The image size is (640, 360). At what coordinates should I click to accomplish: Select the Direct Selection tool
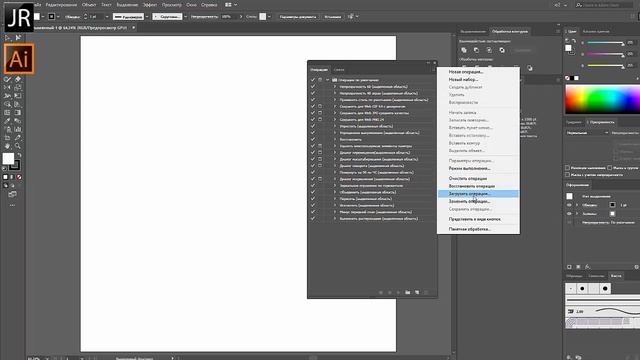point(18,38)
